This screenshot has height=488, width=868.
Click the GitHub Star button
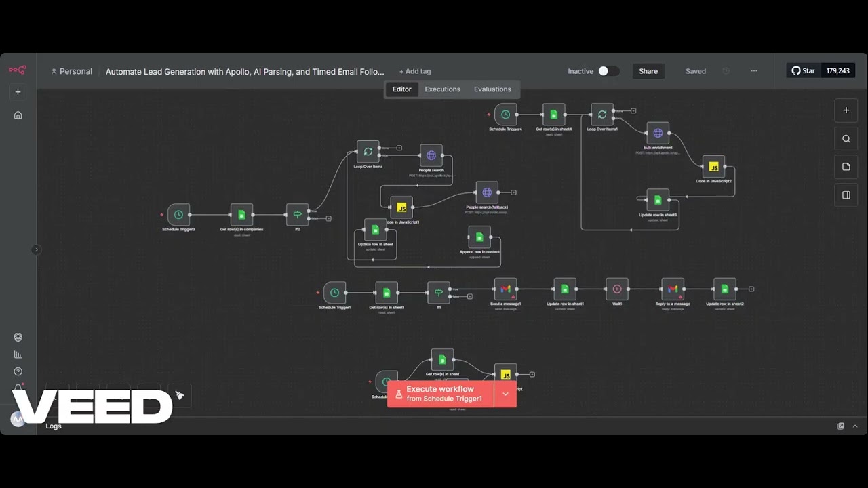tap(804, 70)
